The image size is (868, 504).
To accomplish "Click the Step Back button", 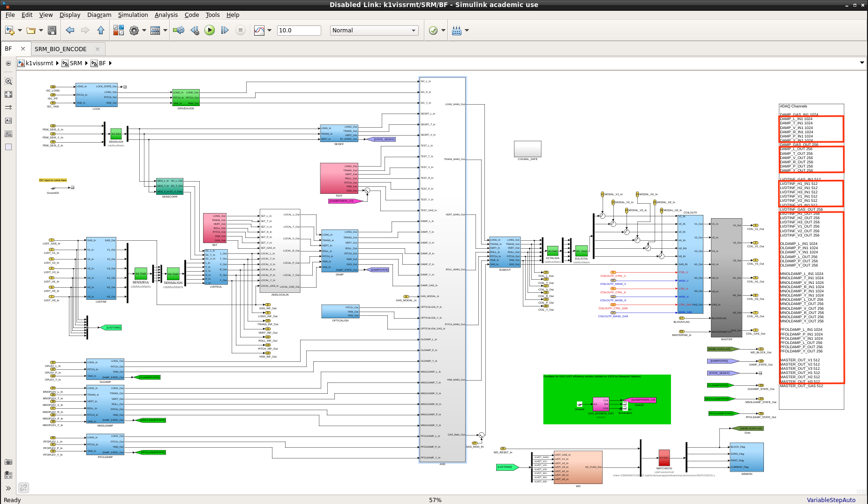I will point(195,31).
